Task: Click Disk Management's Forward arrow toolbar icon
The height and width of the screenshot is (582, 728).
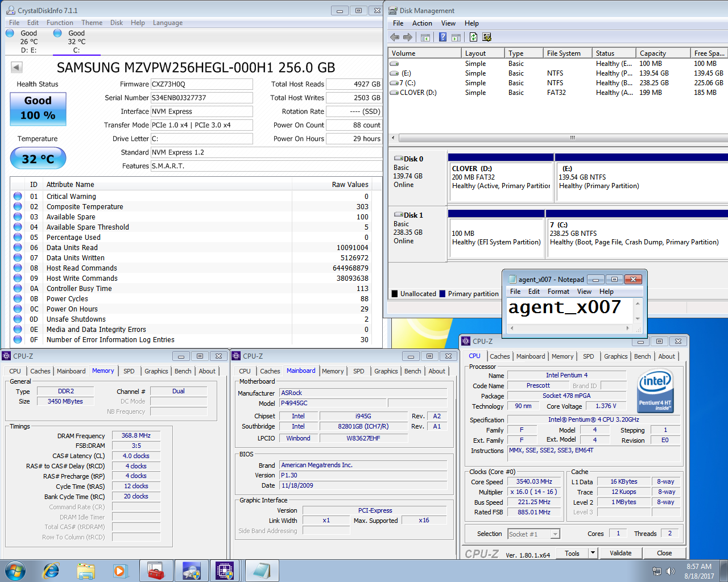Action: tap(408, 37)
